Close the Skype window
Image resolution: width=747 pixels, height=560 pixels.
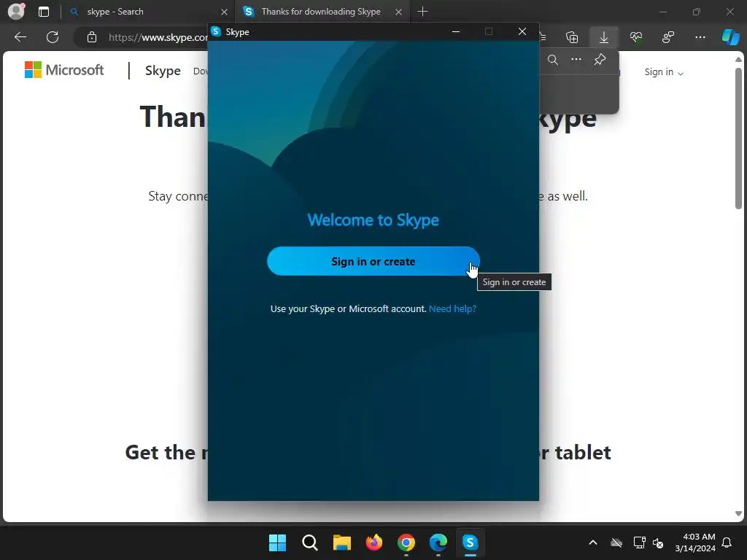click(522, 31)
